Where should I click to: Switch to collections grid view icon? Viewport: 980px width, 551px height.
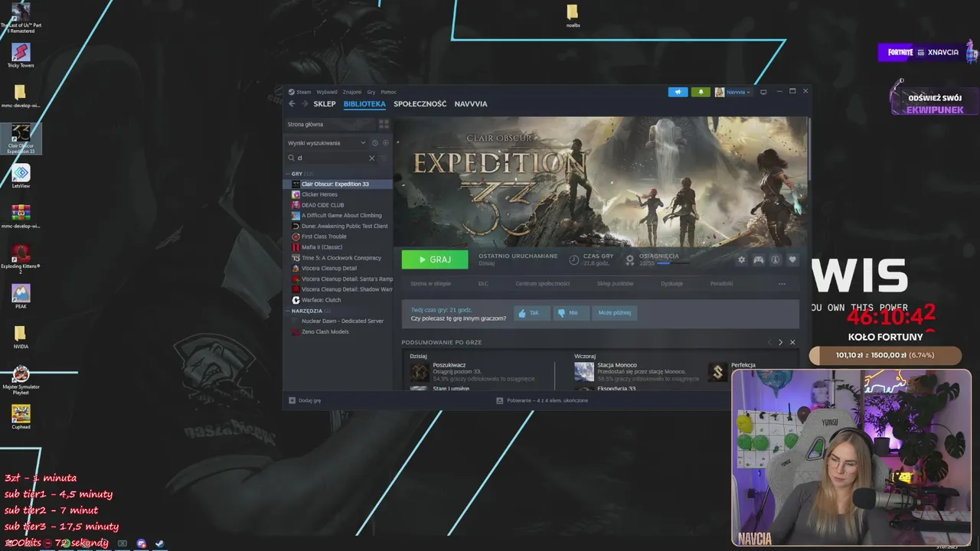(384, 124)
